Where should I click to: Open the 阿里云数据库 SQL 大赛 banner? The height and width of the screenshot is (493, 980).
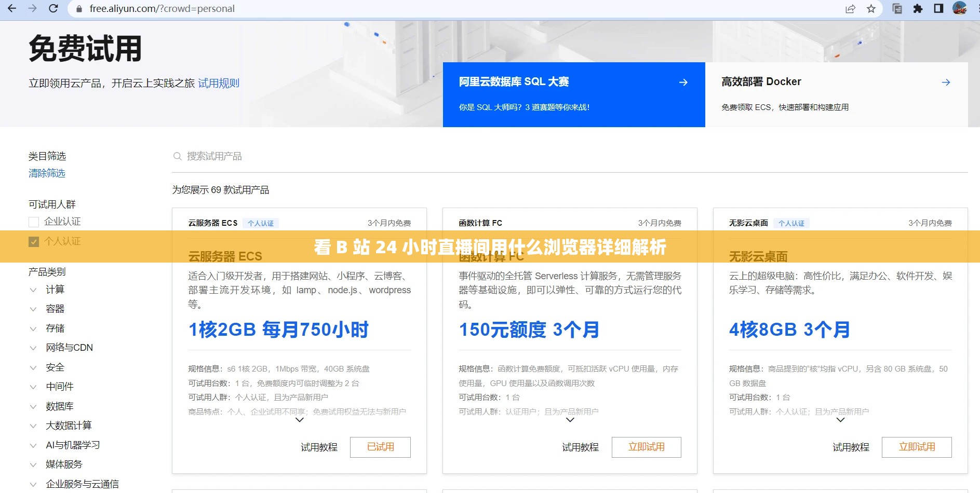pos(574,94)
